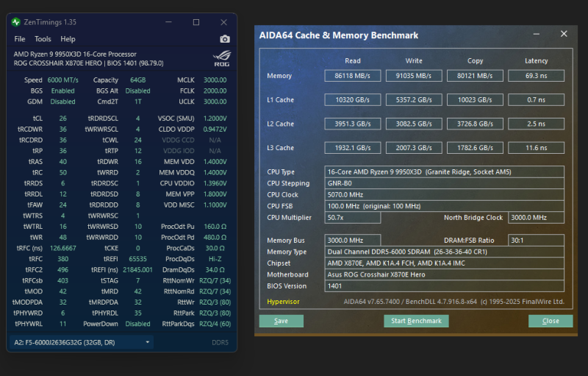Minimize the ZenTimings window
588x376 pixels.
pos(169,22)
